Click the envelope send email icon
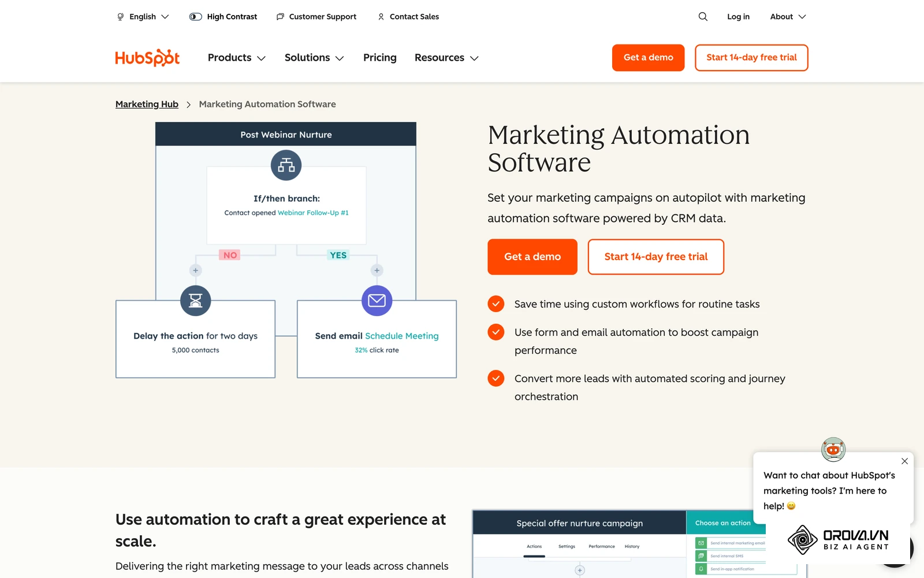Viewport: 924px width, 578px height. pyautogui.click(x=377, y=301)
